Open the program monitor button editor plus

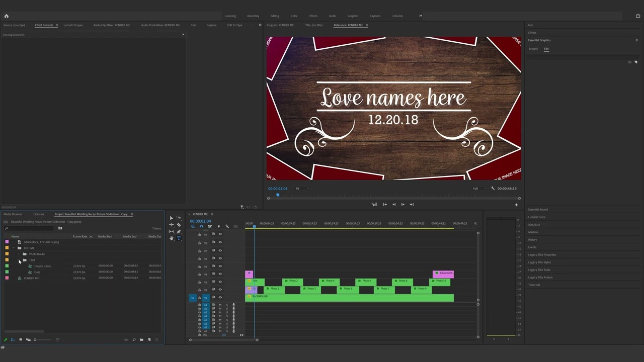pyautogui.click(x=516, y=205)
